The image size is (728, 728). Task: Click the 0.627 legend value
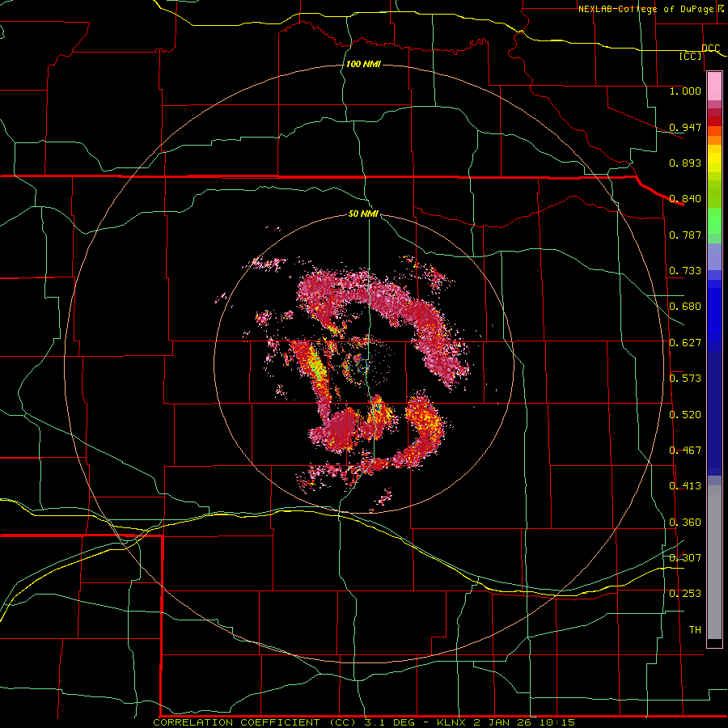click(x=685, y=343)
